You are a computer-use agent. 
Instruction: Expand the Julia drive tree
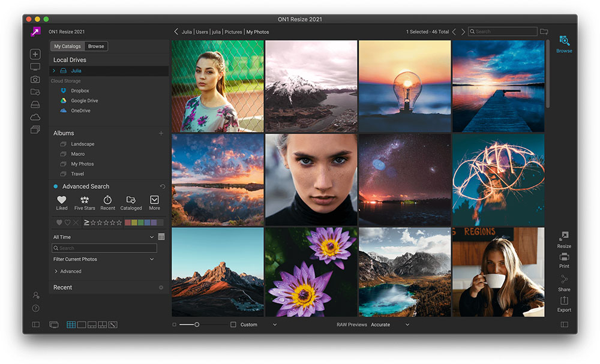tap(54, 71)
